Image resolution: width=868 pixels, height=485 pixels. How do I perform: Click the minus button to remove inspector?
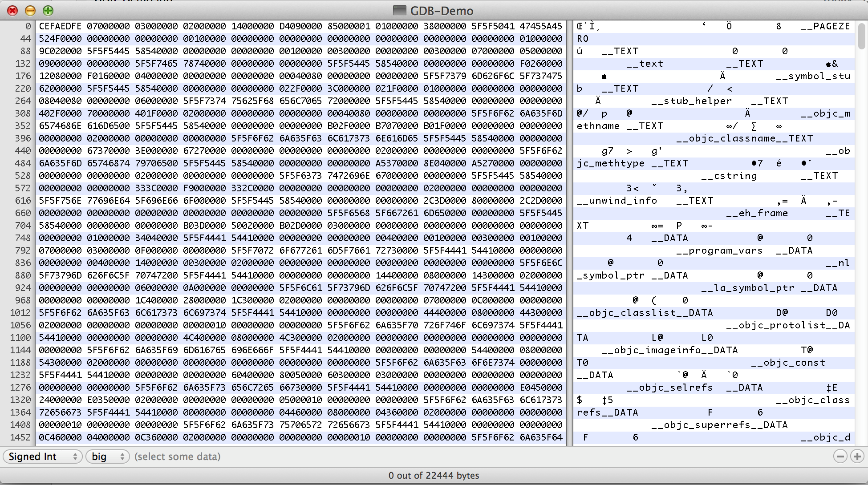(840, 457)
